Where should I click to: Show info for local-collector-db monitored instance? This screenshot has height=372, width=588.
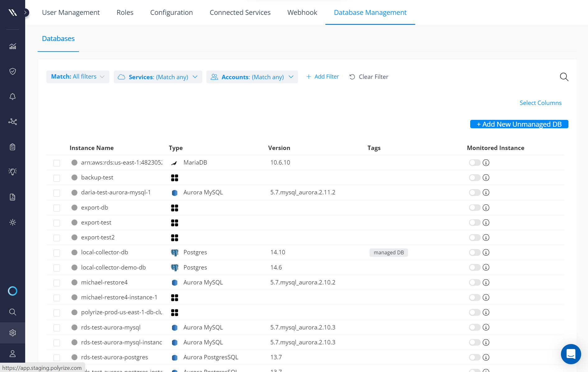(x=486, y=252)
